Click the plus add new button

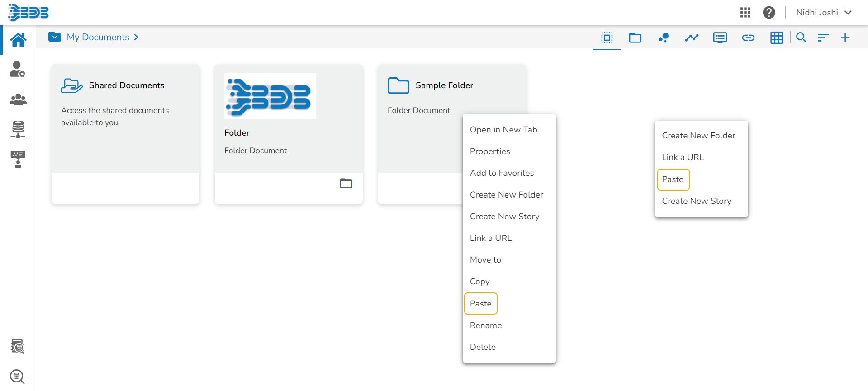pos(845,38)
